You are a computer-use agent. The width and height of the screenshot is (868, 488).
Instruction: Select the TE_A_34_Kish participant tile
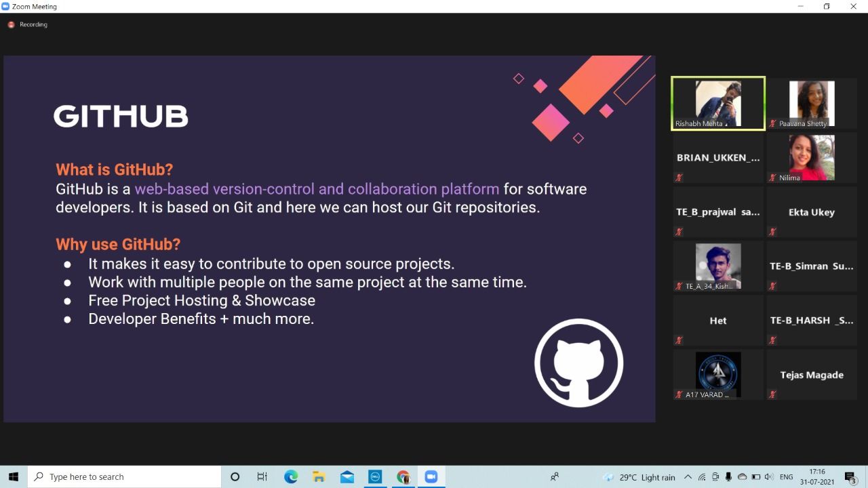pos(718,266)
